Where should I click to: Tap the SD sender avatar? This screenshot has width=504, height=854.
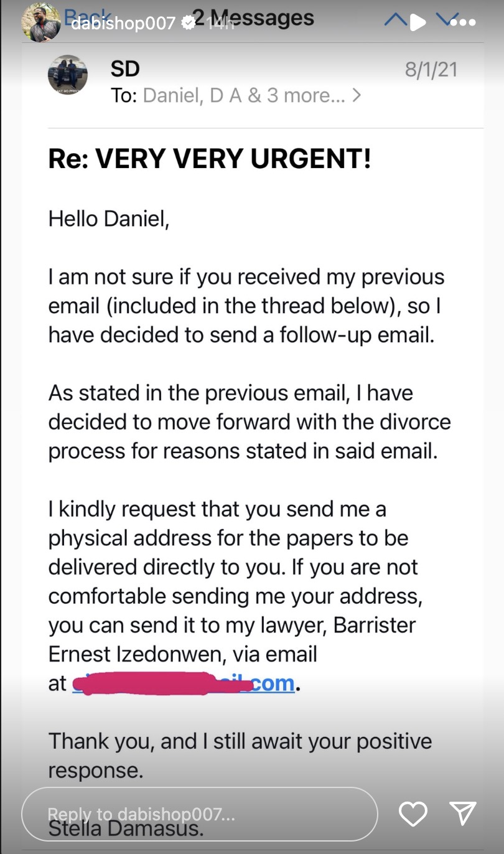[67, 75]
